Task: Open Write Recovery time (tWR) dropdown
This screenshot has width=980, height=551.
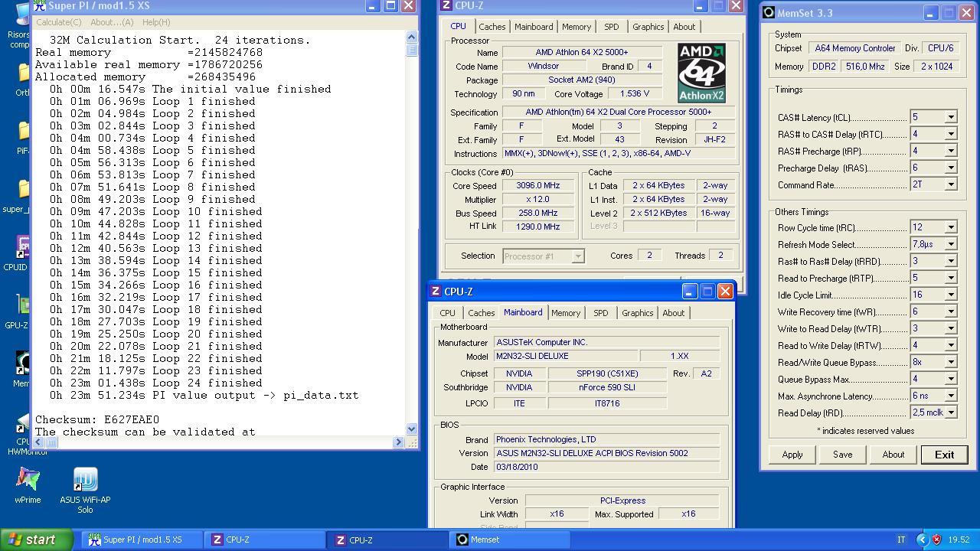Action: 950,312
